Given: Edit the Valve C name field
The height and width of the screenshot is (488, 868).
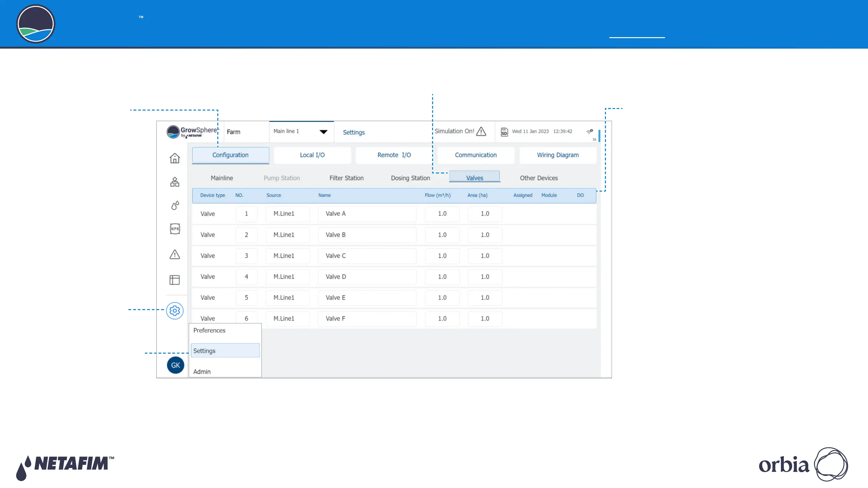Looking at the screenshot, I should click(367, 256).
